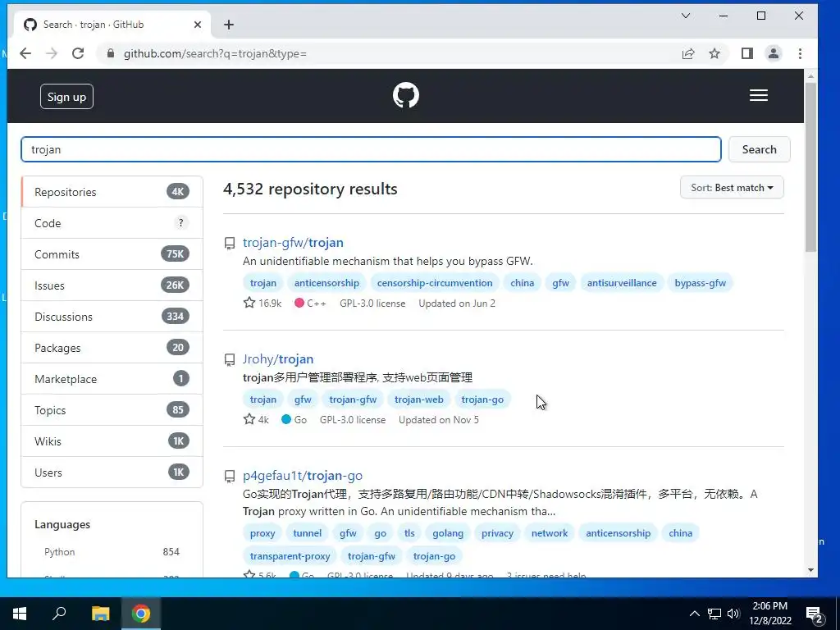Click into the trojan search field
The width and height of the screenshot is (840, 630).
371,149
